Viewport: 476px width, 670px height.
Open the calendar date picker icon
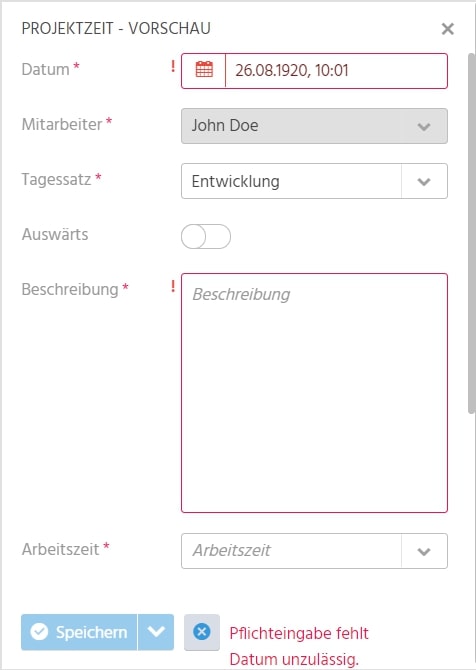tap(204, 70)
